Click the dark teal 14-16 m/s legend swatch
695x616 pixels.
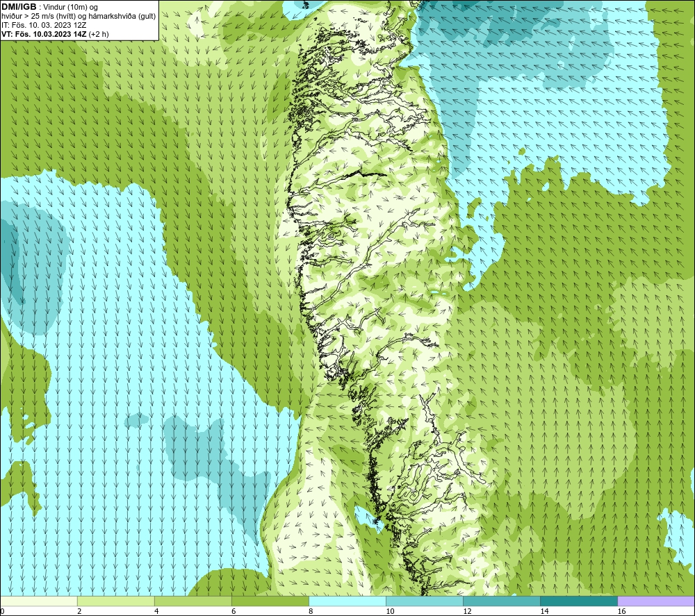click(x=578, y=601)
